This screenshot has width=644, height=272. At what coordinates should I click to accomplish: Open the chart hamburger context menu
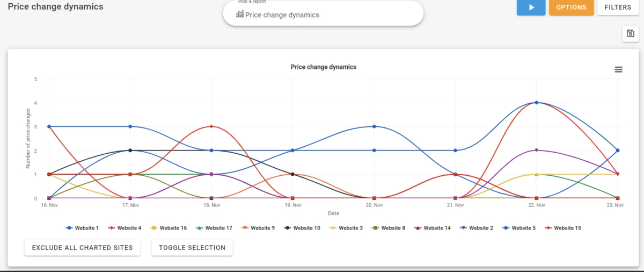(618, 69)
